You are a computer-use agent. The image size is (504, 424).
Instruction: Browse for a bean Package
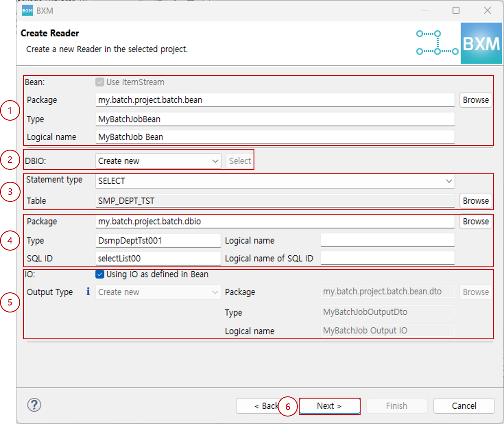coord(475,100)
